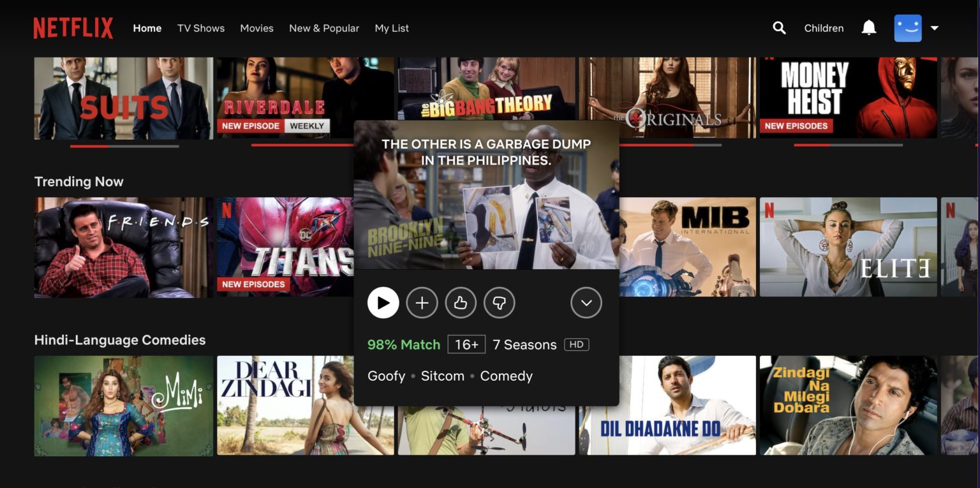Open the New & Popular section
The width and height of the screenshot is (980, 488).
tap(324, 28)
